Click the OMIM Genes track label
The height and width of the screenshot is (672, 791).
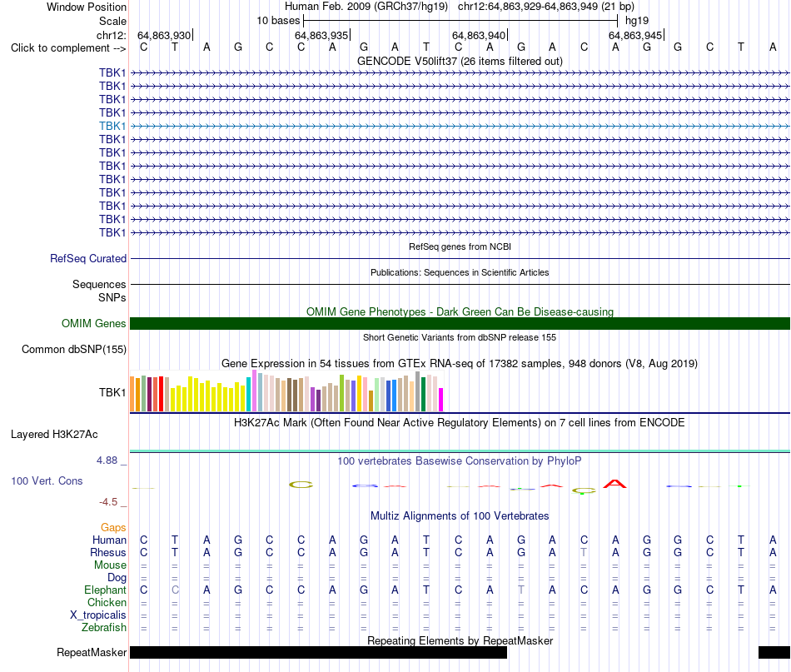(93, 323)
